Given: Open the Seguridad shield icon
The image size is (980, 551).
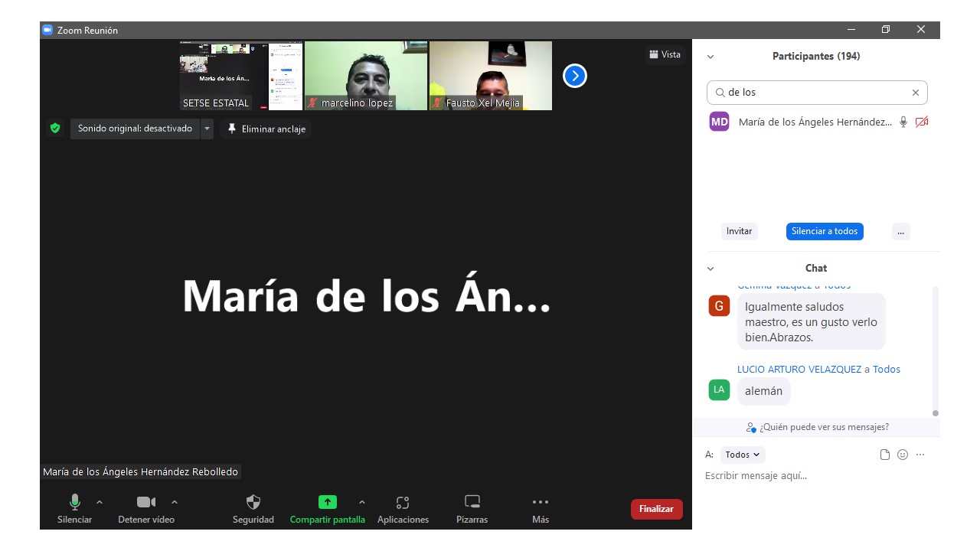Looking at the screenshot, I should [253, 503].
